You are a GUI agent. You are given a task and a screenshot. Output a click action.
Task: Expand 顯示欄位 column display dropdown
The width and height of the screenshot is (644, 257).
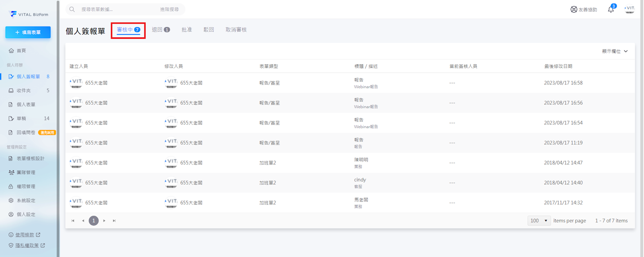point(615,51)
